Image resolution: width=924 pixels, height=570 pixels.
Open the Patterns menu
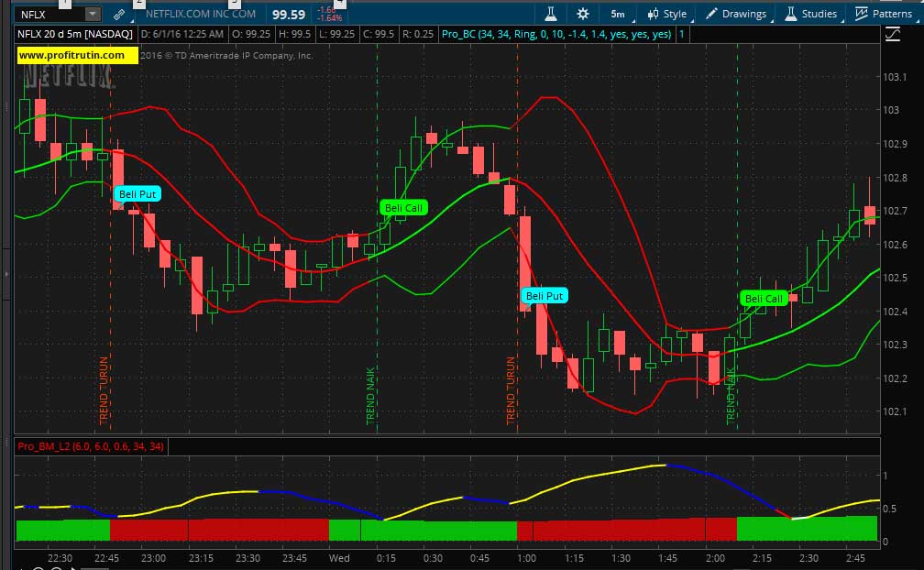(884, 14)
